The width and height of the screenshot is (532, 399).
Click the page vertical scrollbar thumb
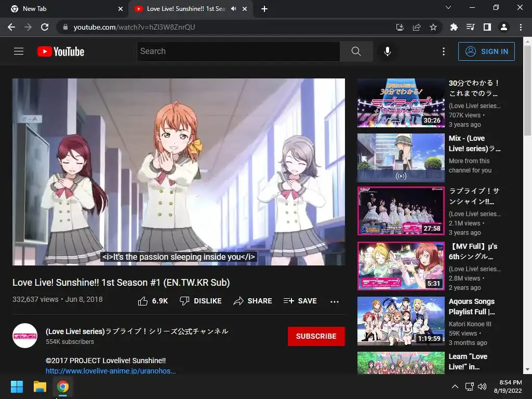pyautogui.click(x=527, y=89)
